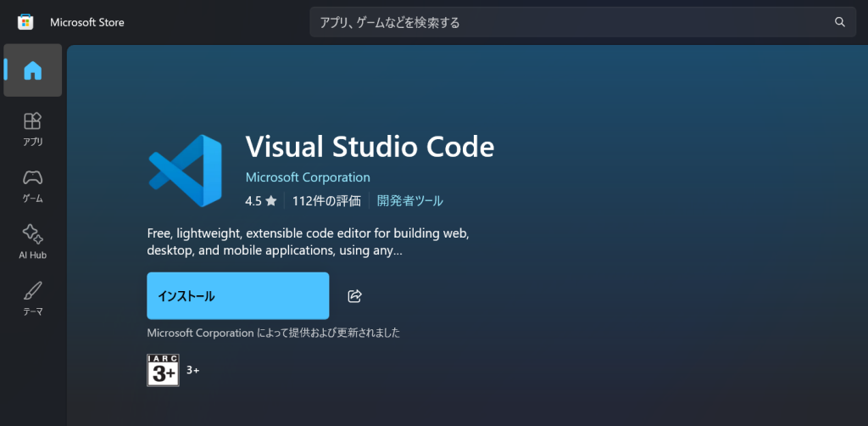Click the Visual Studio Code title
Viewport: 868px width, 426px height.
click(x=370, y=146)
